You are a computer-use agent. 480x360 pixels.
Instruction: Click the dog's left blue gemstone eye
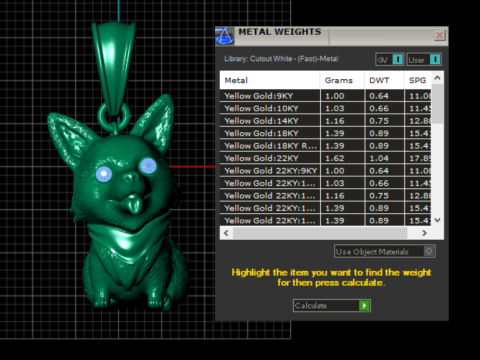tap(104, 174)
